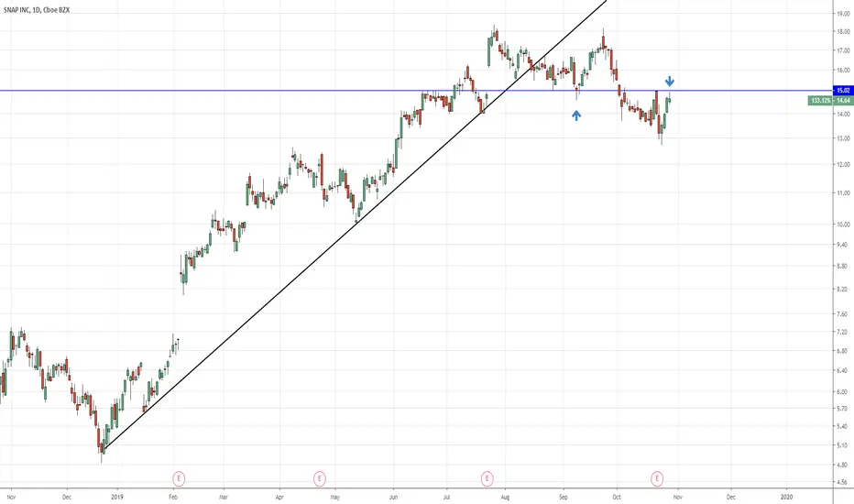Click the 8.80 price axis label

click(843, 266)
